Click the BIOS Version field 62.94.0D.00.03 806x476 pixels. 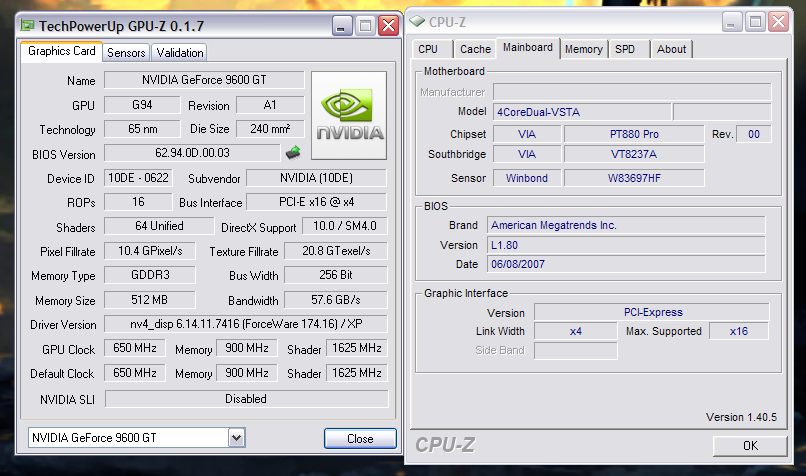(192, 153)
